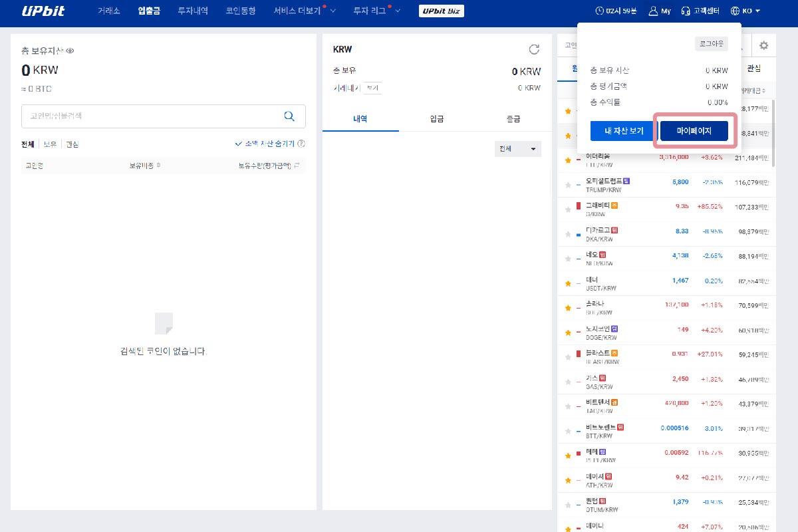This screenshot has width=798, height=532.
Task: Click the search magnifier icon
Action: pos(289,116)
